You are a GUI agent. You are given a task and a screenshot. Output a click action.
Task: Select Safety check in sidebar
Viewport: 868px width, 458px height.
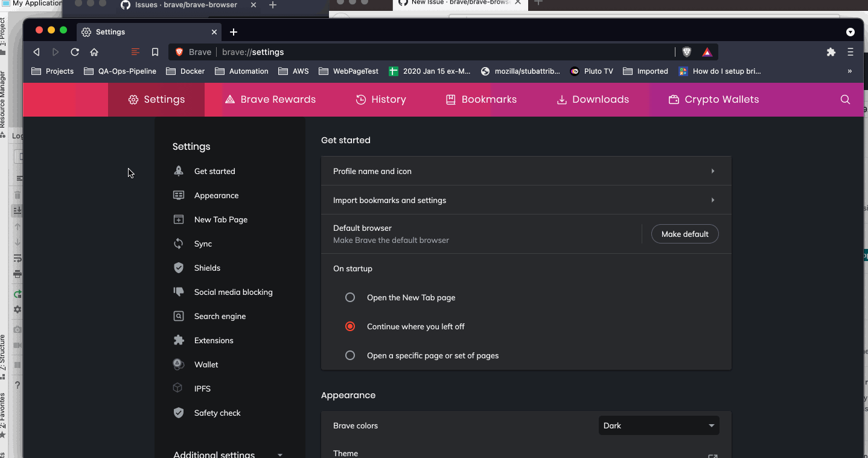(x=207, y=413)
